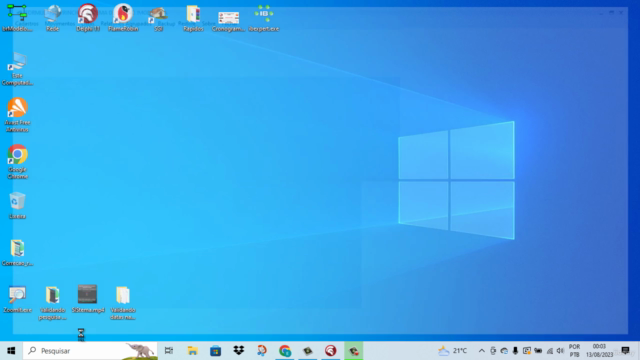Open the battery status tray icon
Screen dimensions: 640x360
click(x=538, y=351)
